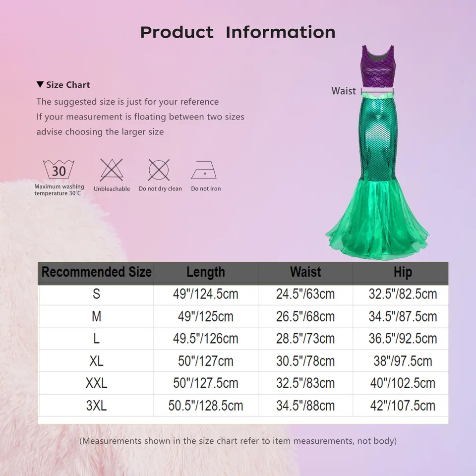Click waist value 32.5"/83cm
The width and height of the screenshot is (476, 476).
(305, 383)
